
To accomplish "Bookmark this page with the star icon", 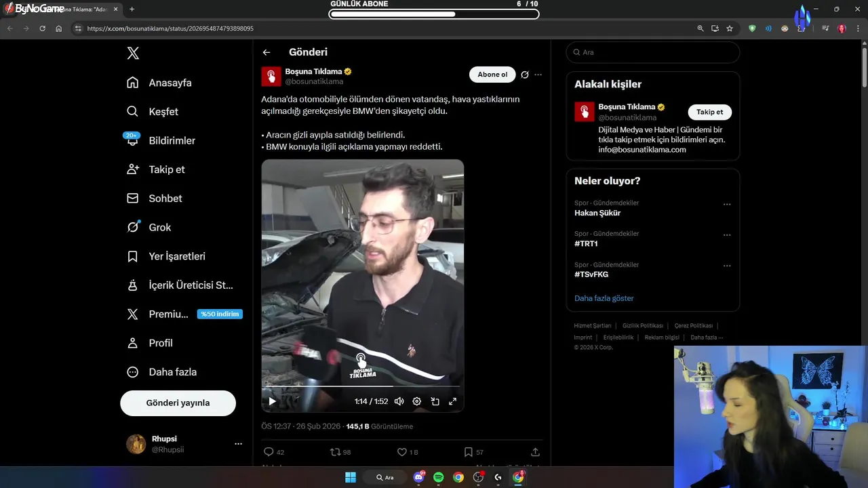I will pyautogui.click(x=730, y=28).
